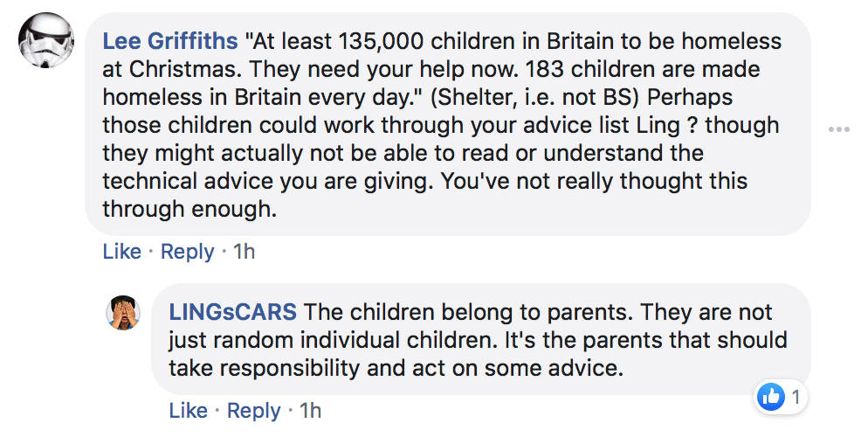868x444 pixels.
Task: Click the "take responsibility" line in reply
Action: pyautogui.click(x=396, y=368)
